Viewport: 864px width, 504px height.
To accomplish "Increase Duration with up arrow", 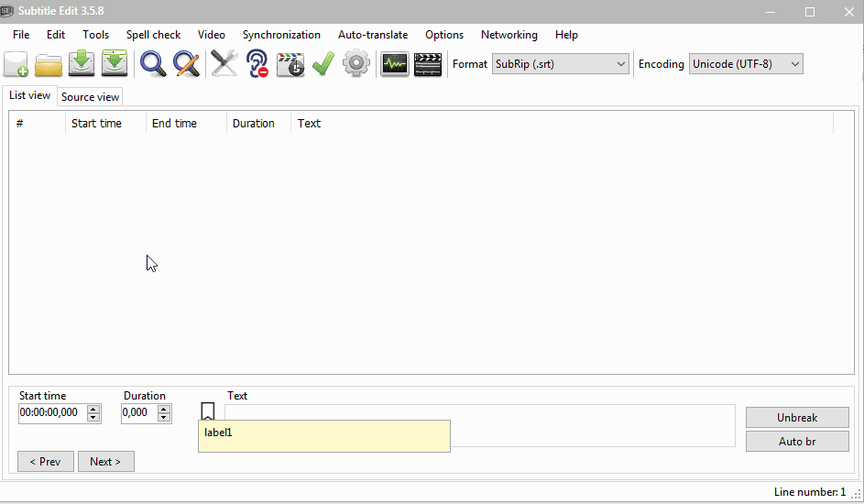I will coord(164,409).
